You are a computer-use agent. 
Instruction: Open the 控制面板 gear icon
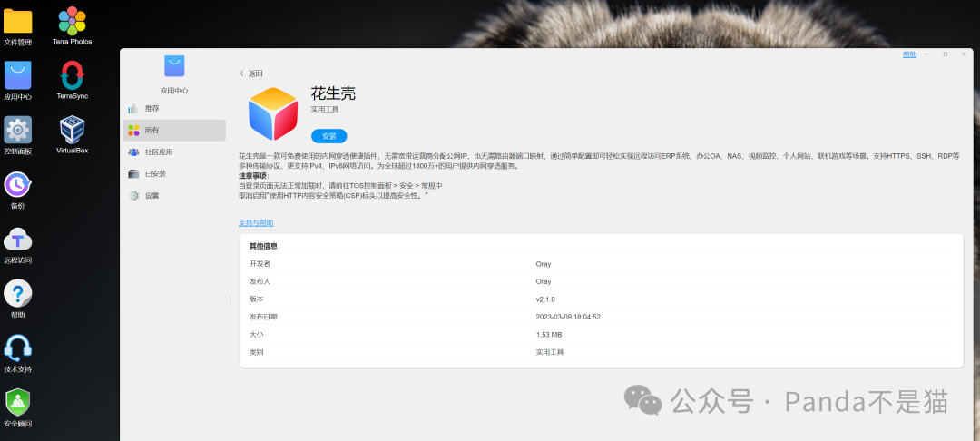tap(17, 130)
